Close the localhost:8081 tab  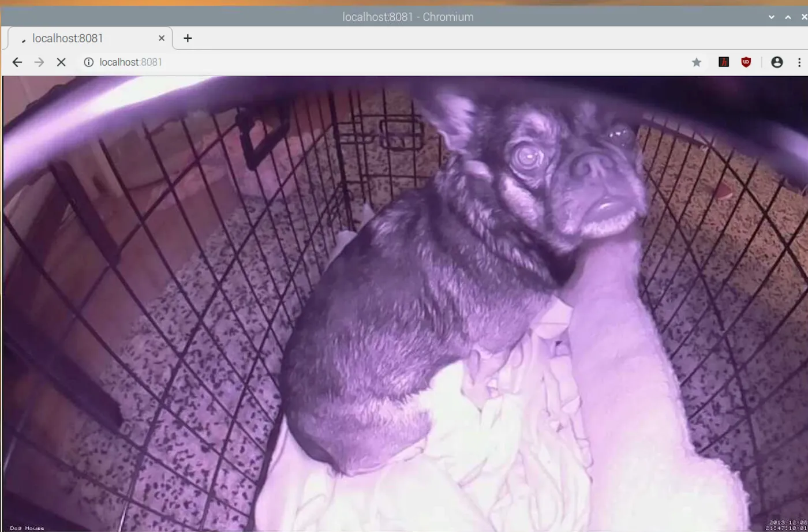tap(162, 38)
